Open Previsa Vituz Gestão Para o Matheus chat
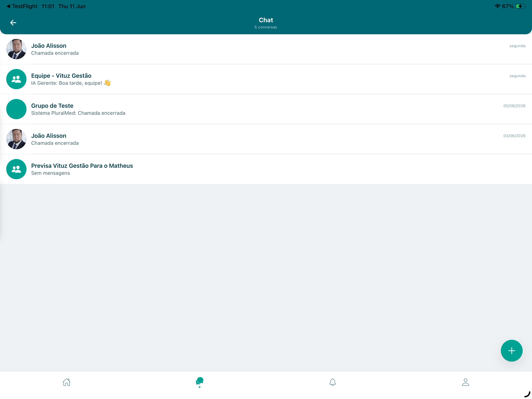This screenshot has height=399, width=532. pyautogui.click(x=266, y=169)
